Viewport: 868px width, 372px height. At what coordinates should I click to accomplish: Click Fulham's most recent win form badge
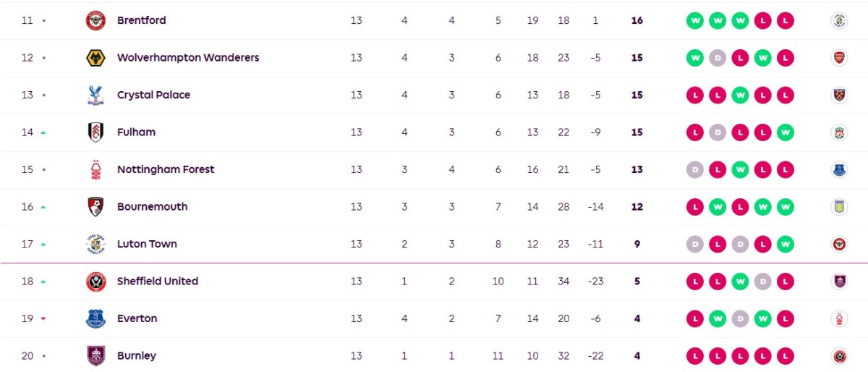[786, 132]
